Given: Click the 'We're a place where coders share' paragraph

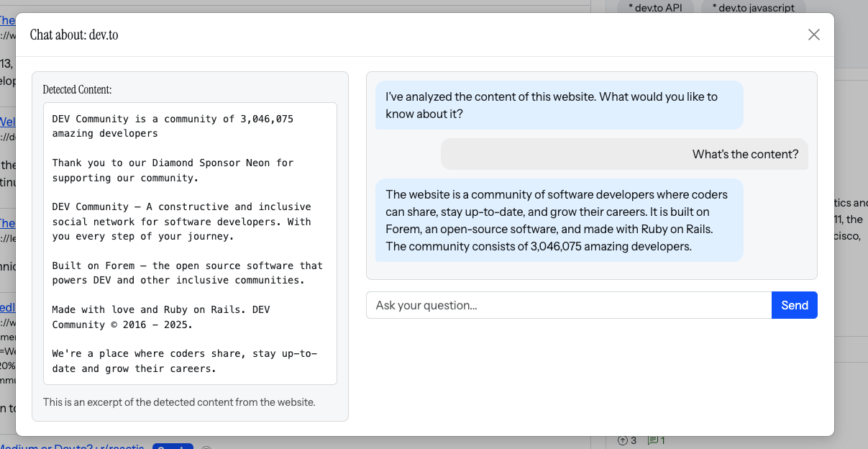Looking at the screenshot, I should 185,360.
